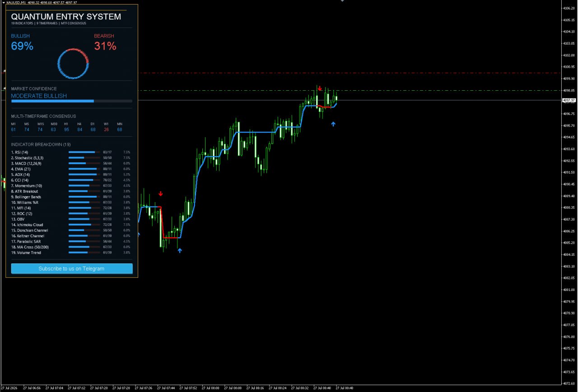The height and width of the screenshot is (392, 578).
Task: Click the one-click trading arrow beside XAUUSD,M1
Action: pos(3,2)
